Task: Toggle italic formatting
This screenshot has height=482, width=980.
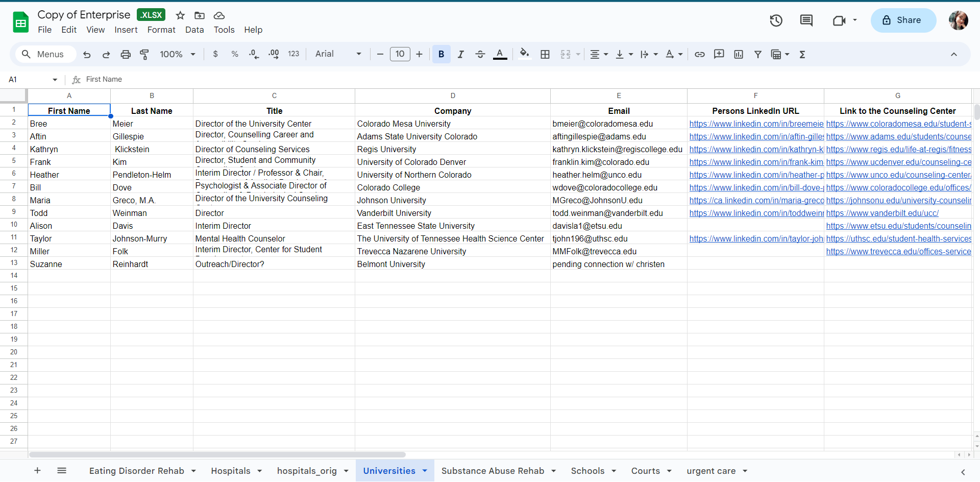Action: [x=461, y=54]
